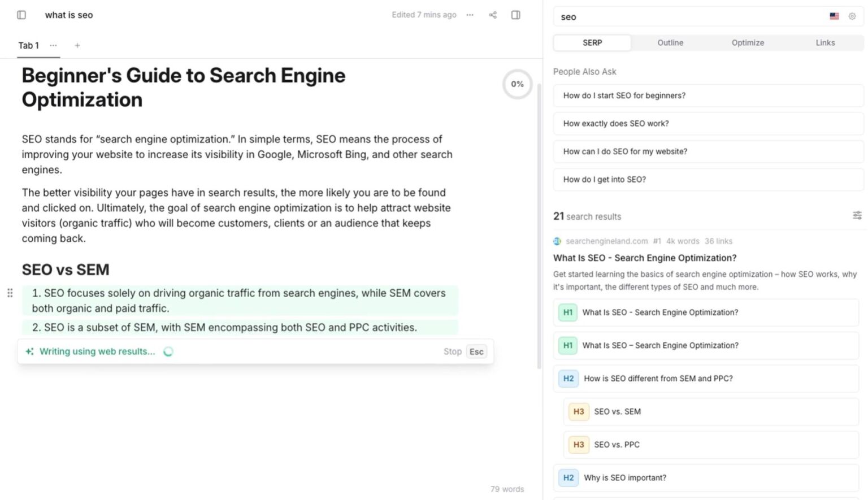This screenshot has width=868, height=500.
Task: Click the searchengineland.com favicon
Action: (557, 241)
